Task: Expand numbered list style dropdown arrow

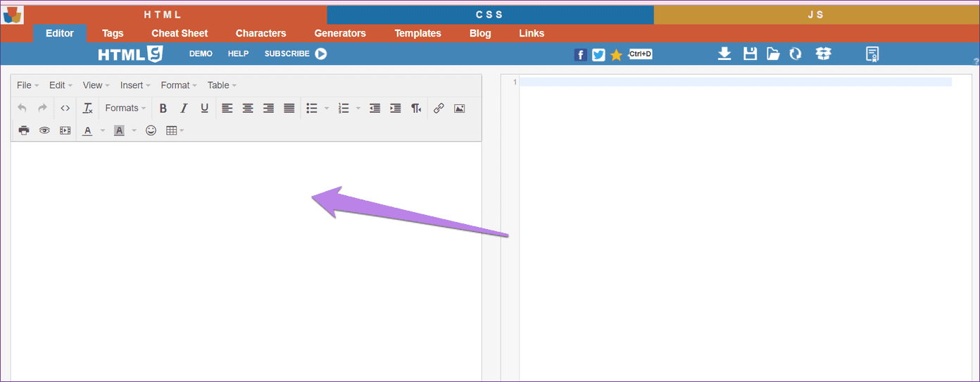Action: (358, 109)
